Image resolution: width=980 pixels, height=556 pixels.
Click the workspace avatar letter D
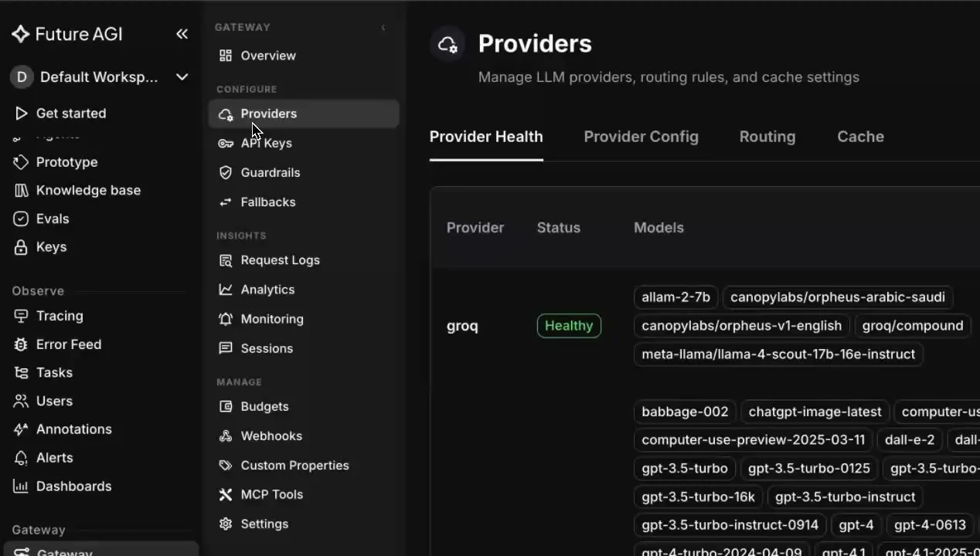pos(22,76)
